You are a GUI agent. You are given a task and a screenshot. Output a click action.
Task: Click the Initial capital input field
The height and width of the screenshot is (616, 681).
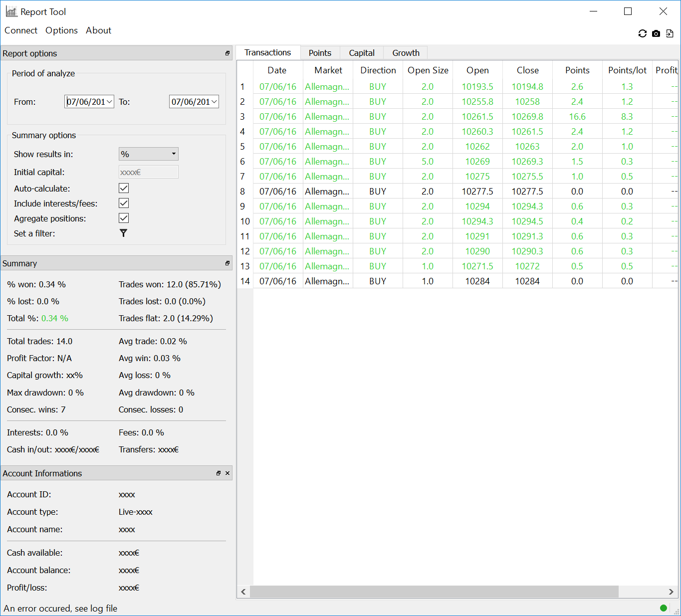click(149, 172)
